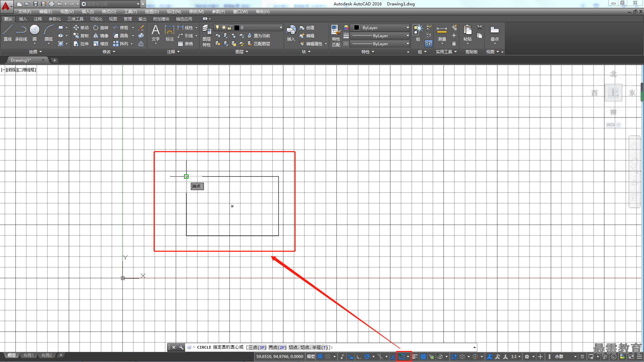Open the 文件(F) menu
644x362 pixels.
24,12
